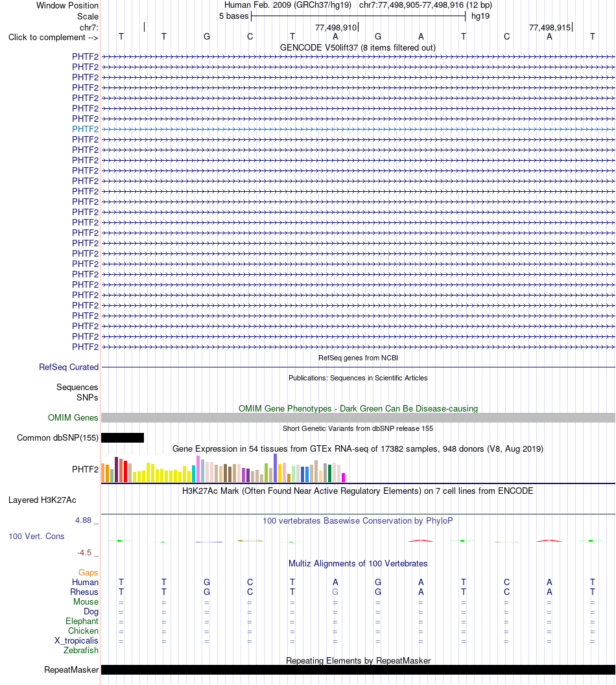Open 'Repeating Elements by RepeatMasker' track title

[x=358, y=660]
